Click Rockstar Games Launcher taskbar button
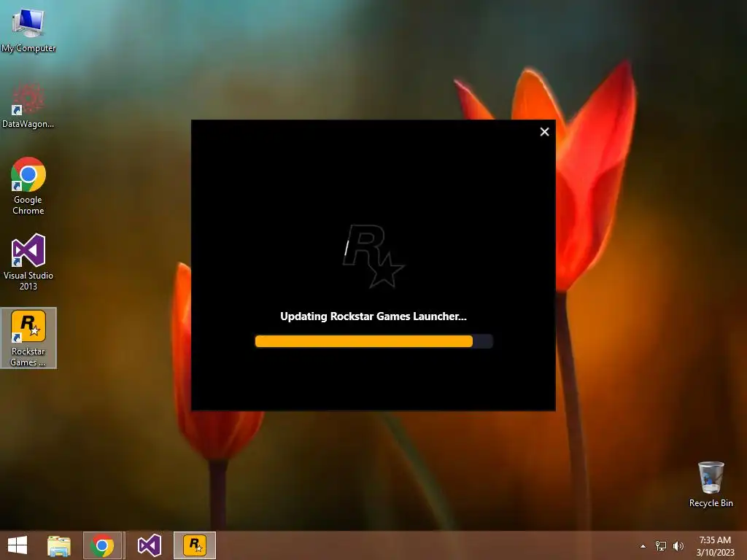The image size is (747, 560). [195, 545]
